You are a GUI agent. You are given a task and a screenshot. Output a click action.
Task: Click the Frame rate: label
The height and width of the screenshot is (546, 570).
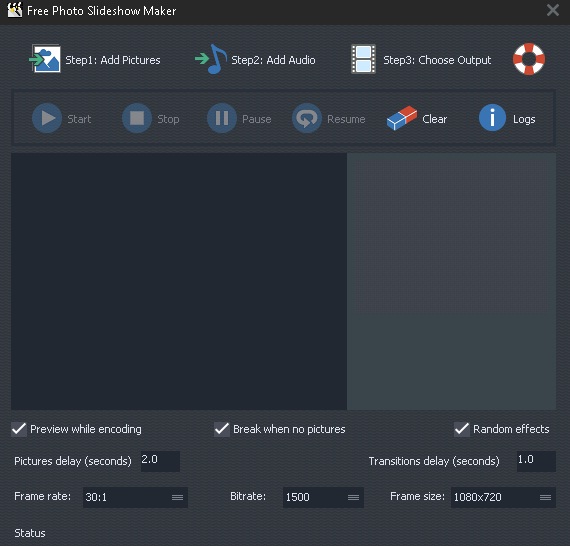coord(43,496)
